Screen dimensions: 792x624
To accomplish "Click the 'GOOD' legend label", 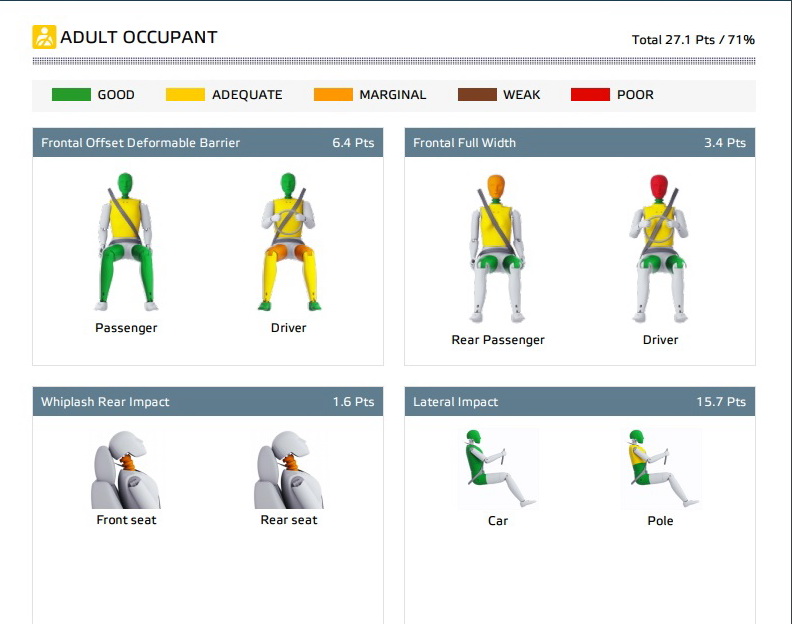I will coord(116,95).
